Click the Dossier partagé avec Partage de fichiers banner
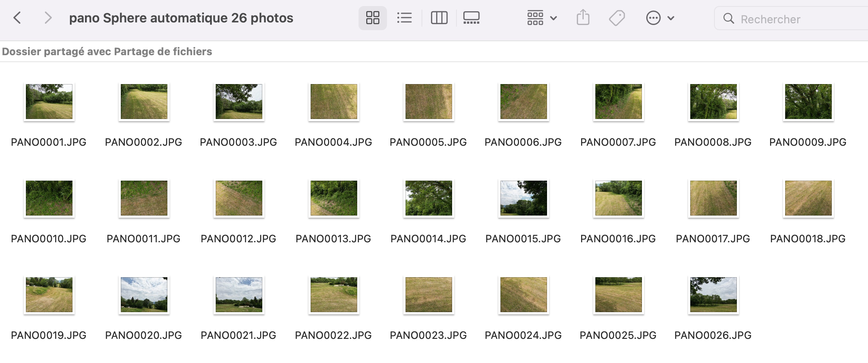 click(x=107, y=52)
